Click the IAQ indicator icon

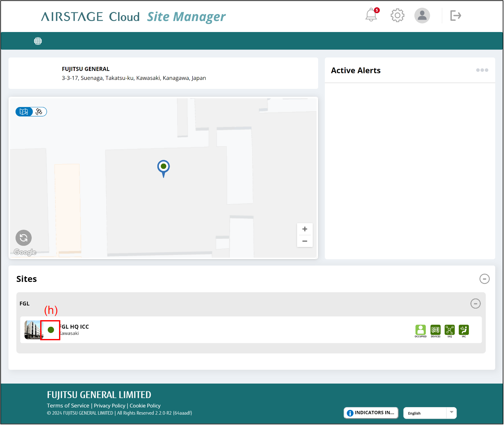coord(450,330)
